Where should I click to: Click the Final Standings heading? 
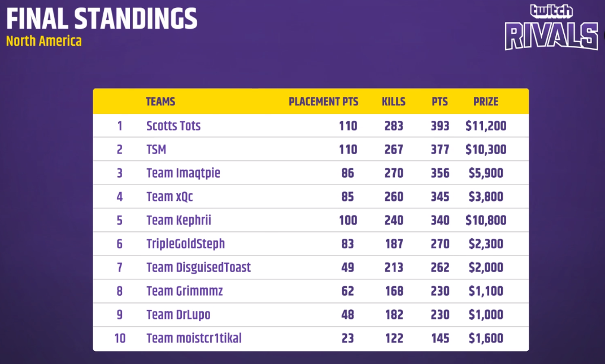point(102,19)
